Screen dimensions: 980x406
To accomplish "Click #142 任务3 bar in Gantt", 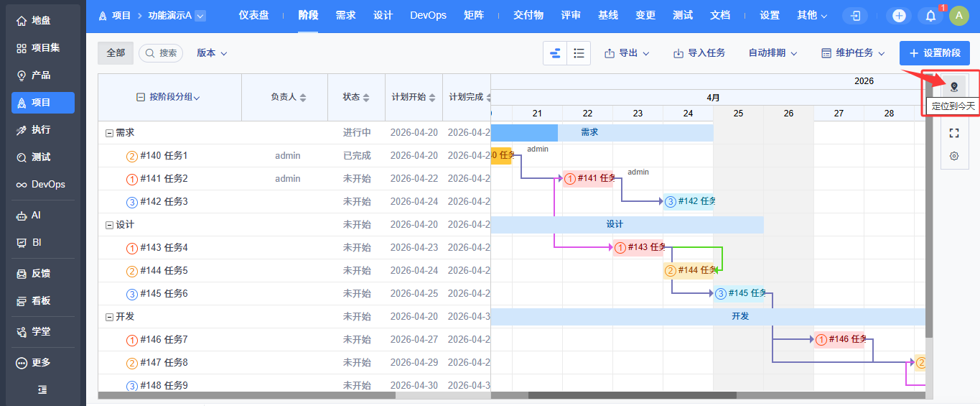I will [689, 202].
